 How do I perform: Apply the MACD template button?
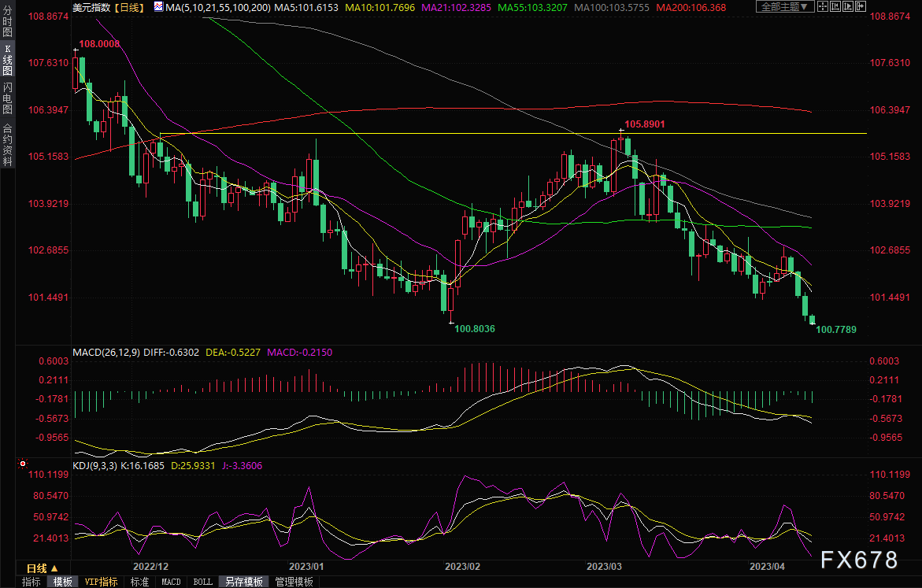(171, 582)
